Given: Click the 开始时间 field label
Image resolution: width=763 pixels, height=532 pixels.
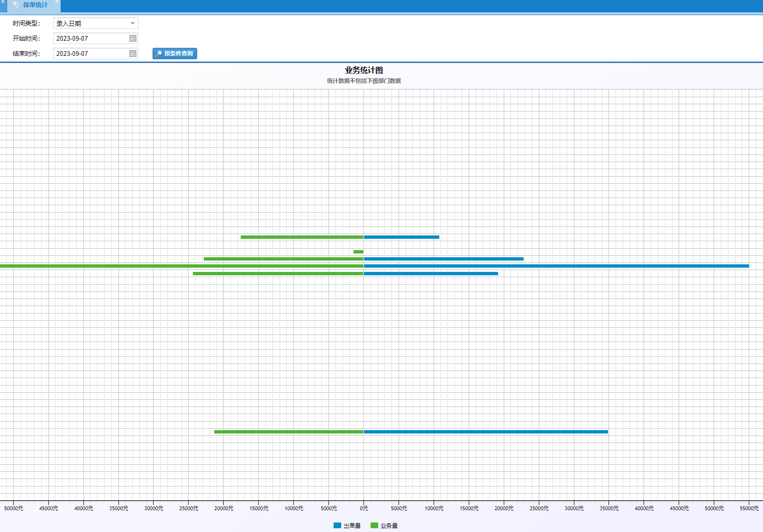Looking at the screenshot, I should coord(26,38).
